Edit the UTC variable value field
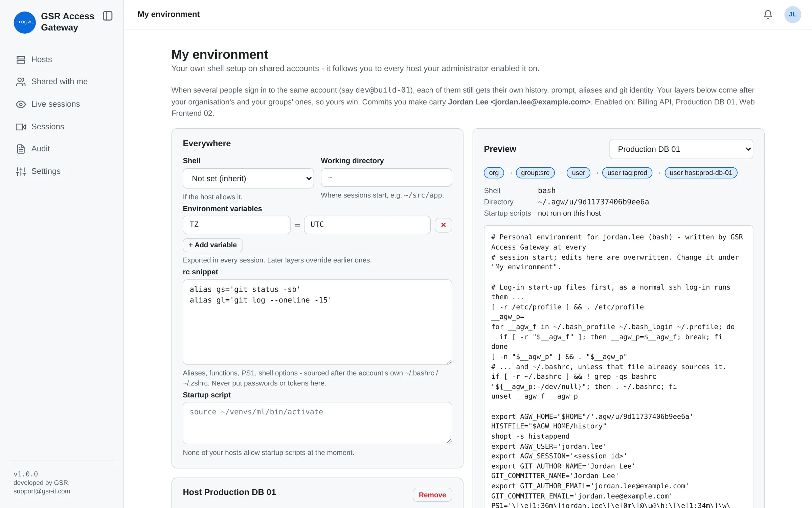Screen dimensions: 812x508 click(x=367, y=225)
